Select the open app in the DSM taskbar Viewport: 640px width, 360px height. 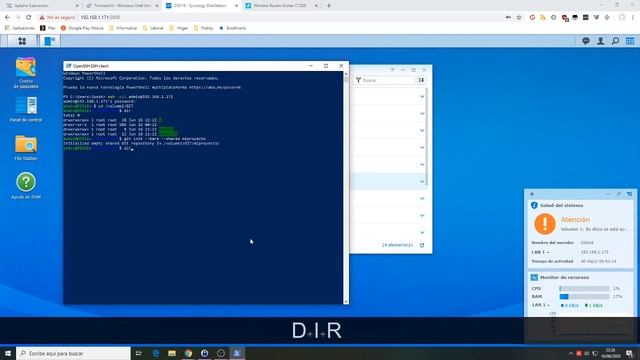pos(50,41)
